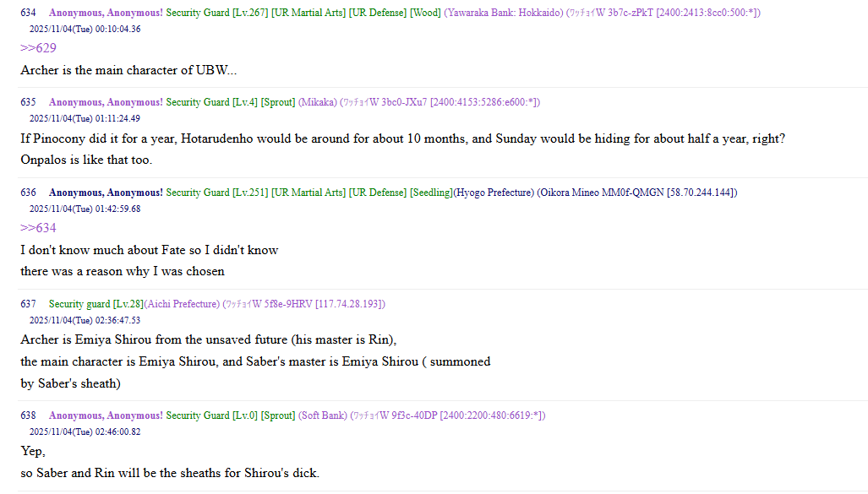868x494 pixels.
Task: Click ID text containing 9f3c-40DP
Action: pos(448,415)
